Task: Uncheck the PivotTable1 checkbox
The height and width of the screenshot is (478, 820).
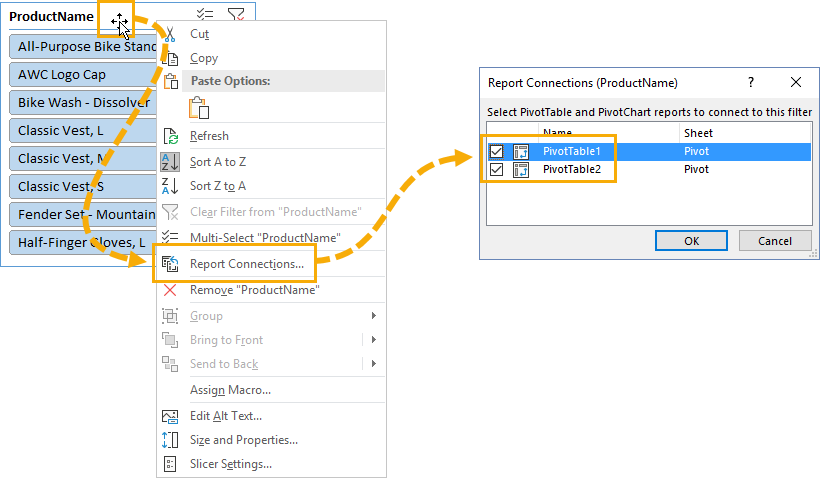Action: tap(496, 152)
